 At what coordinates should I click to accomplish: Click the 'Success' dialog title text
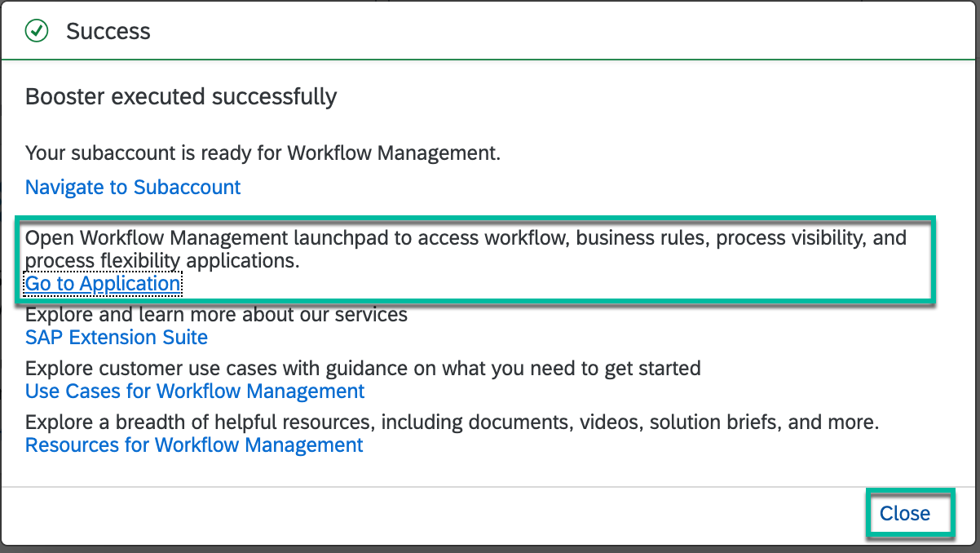point(108,32)
